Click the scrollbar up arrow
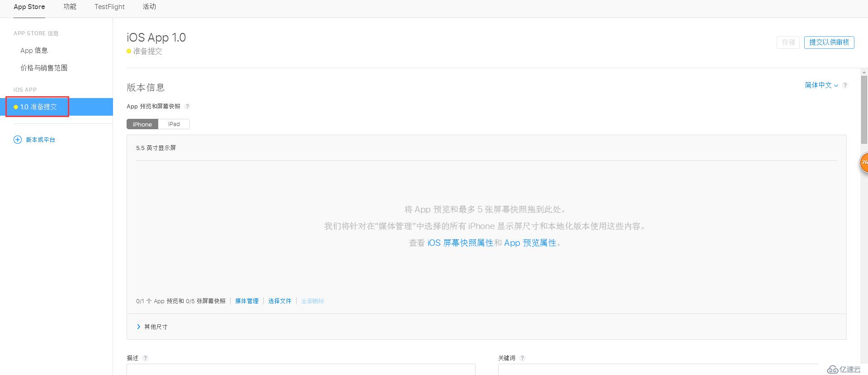 click(864, 72)
